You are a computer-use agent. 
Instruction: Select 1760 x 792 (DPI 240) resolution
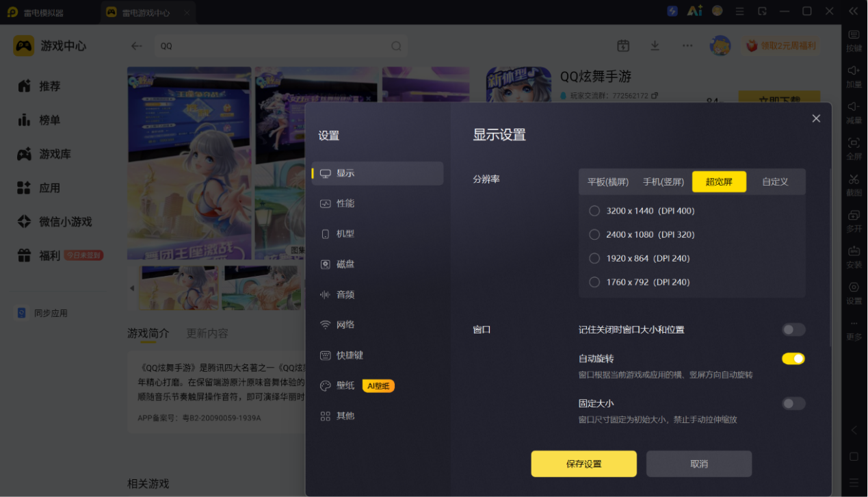pos(639,282)
